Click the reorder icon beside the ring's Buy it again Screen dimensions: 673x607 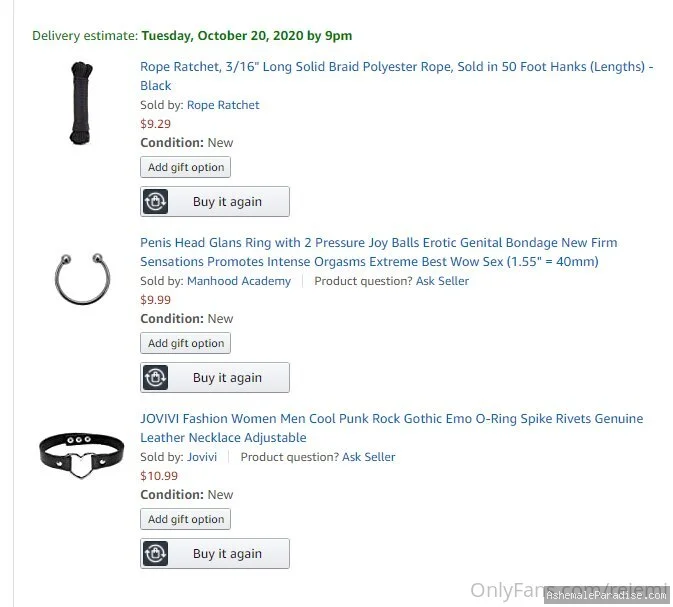[x=155, y=377]
